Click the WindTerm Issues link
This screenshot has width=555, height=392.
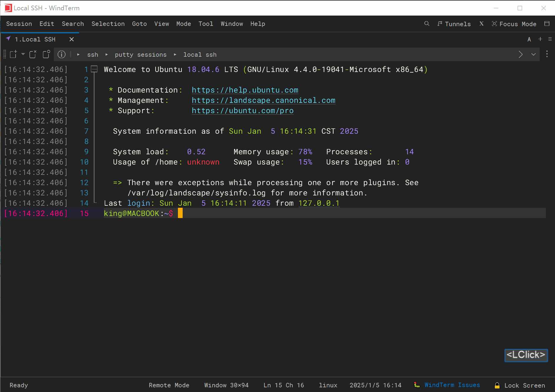(x=452, y=385)
